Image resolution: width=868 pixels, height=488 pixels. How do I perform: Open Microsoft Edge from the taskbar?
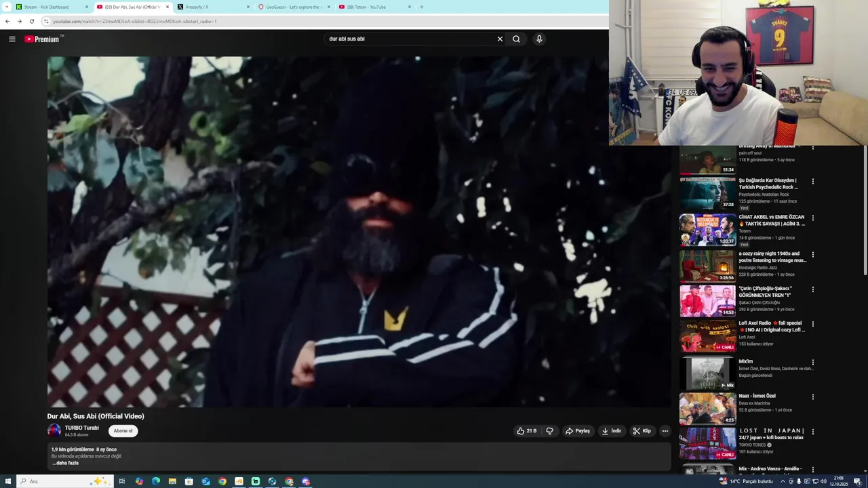click(x=156, y=481)
